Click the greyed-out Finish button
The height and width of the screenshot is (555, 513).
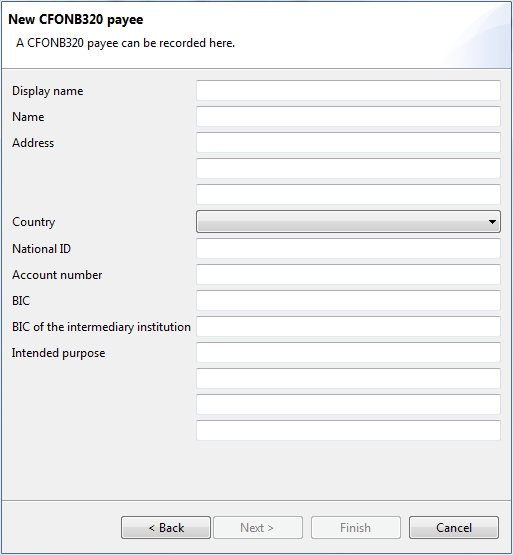point(356,528)
